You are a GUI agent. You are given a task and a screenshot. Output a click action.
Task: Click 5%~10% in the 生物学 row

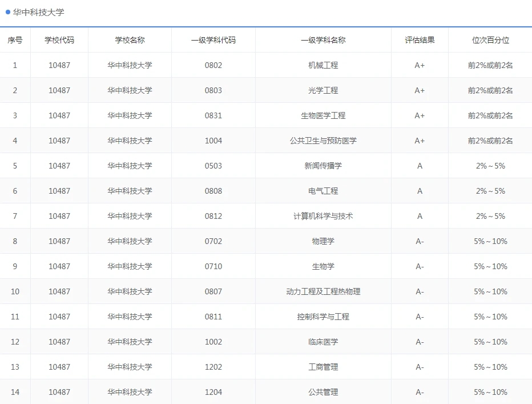(490, 266)
